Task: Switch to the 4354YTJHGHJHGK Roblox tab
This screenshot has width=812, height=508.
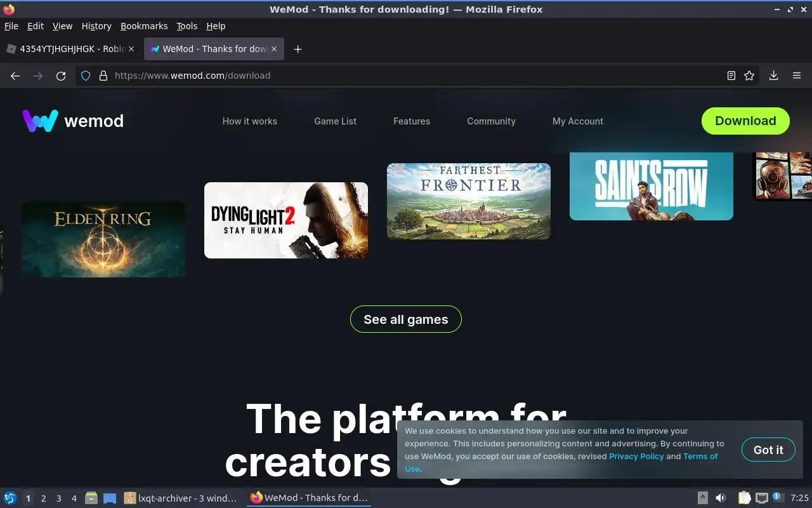Action: click(70, 49)
